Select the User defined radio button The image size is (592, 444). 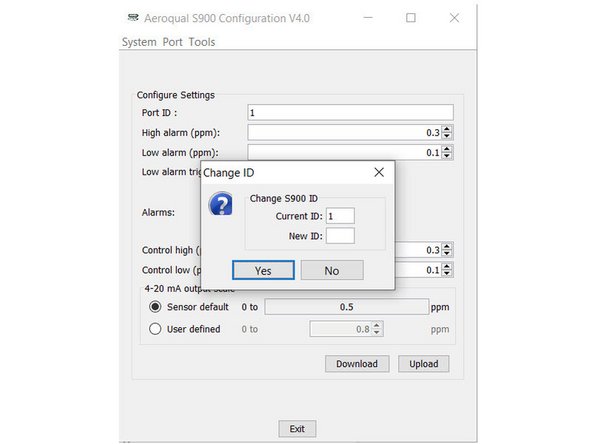click(155, 329)
